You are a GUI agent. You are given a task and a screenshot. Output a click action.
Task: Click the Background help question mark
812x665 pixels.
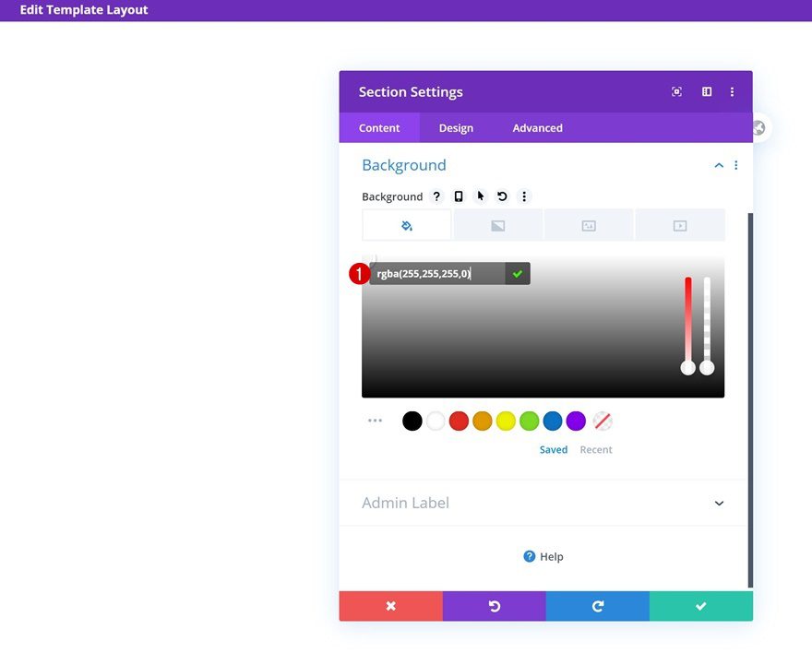[x=436, y=196]
